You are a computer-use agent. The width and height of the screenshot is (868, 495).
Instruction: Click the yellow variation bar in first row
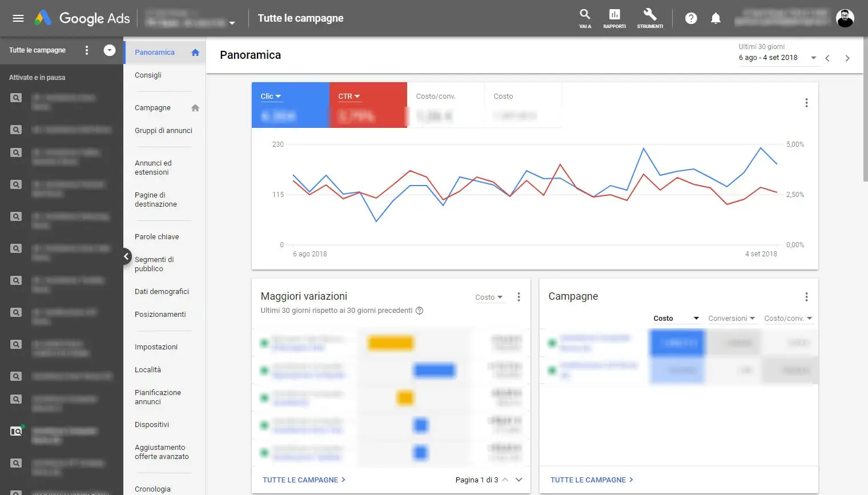tap(391, 343)
